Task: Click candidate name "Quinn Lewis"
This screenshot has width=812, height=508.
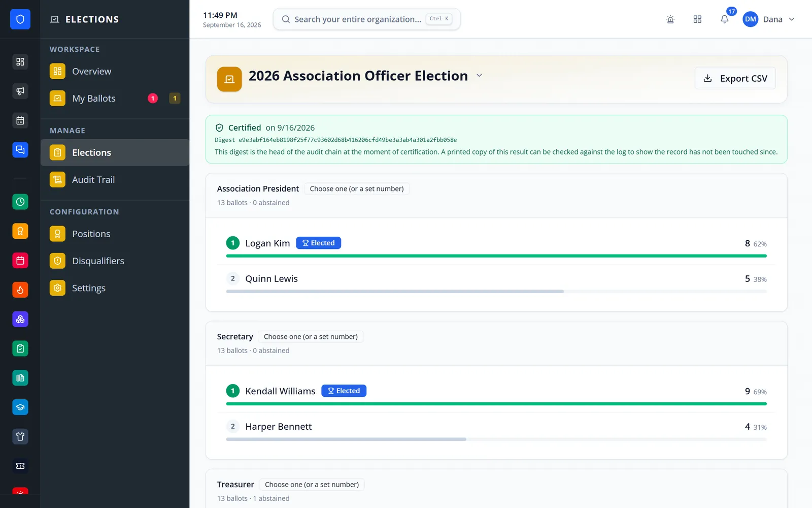Action: point(272,279)
